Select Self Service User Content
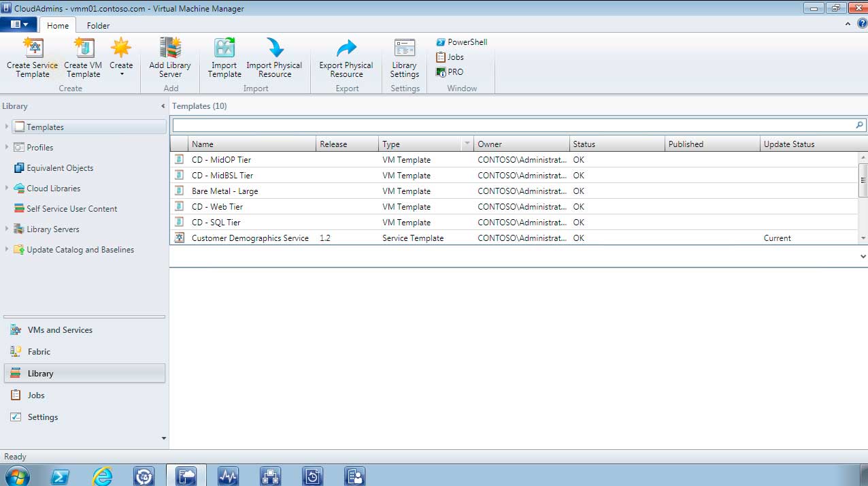The width and height of the screenshot is (868, 486). point(66,209)
